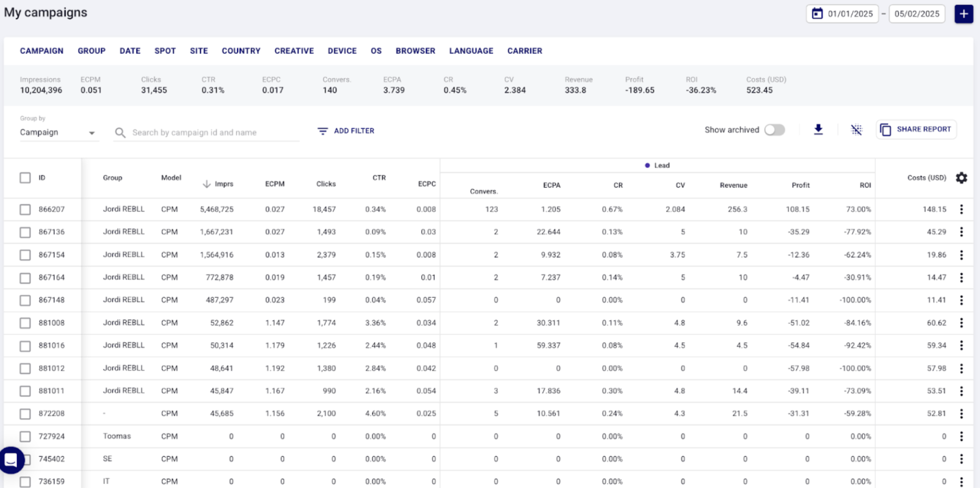
Task: Switch to the CAMPAIGN tab
Action: click(41, 51)
